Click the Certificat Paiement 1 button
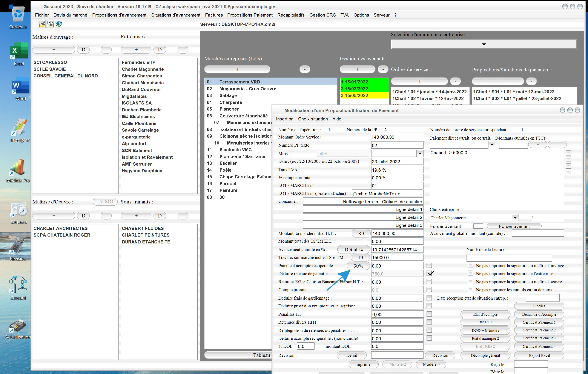 point(539,322)
